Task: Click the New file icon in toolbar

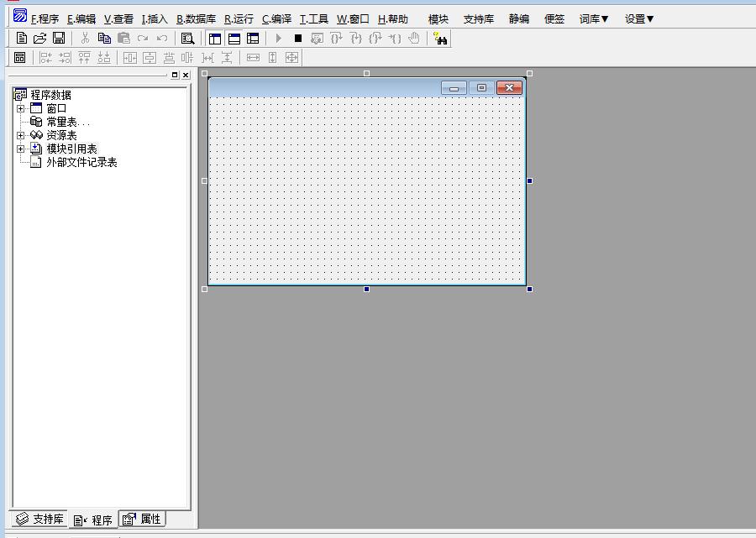Action: pyautogui.click(x=23, y=39)
